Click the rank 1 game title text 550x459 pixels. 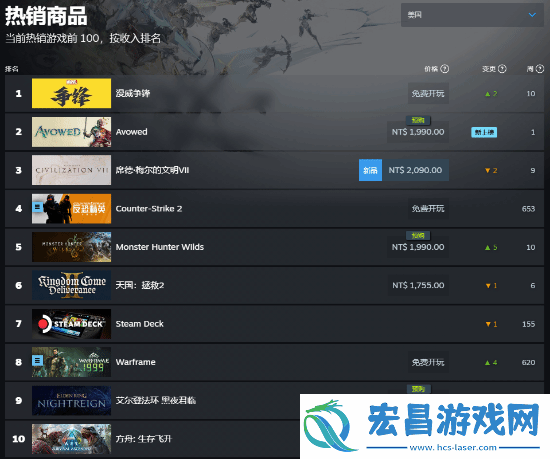(x=133, y=93)
